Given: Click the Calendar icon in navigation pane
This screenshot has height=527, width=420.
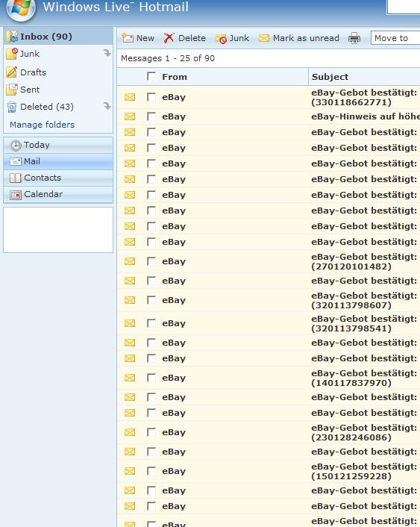Looking at the screenshot, I should [16, 195].
